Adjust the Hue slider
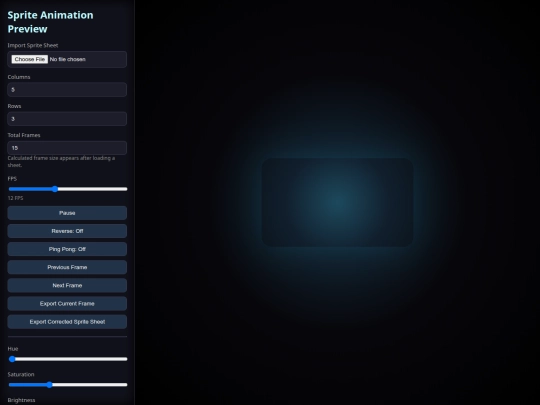This screenshot has height=405, width=540. pos(68,359)
